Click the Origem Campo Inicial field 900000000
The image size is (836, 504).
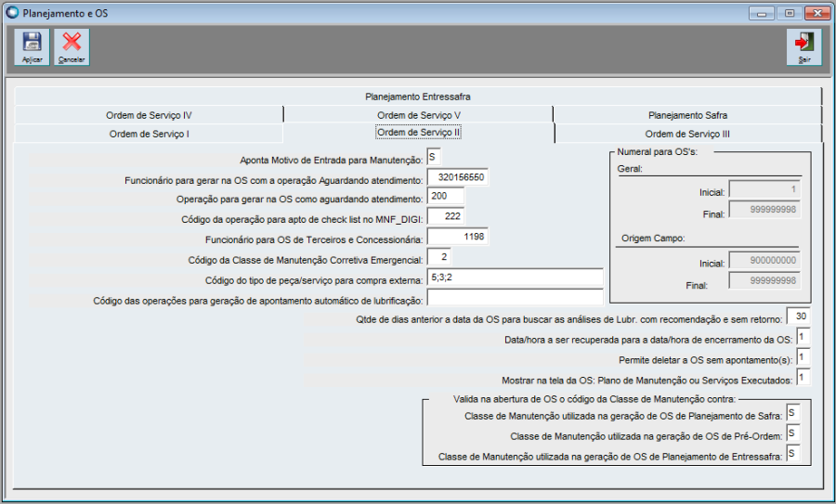coord(764,261)
